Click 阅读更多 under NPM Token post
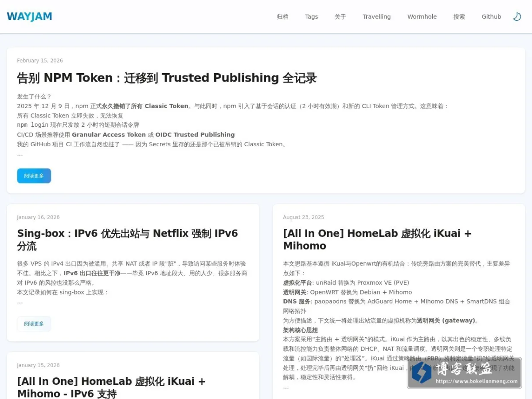 tap(34, 176)
